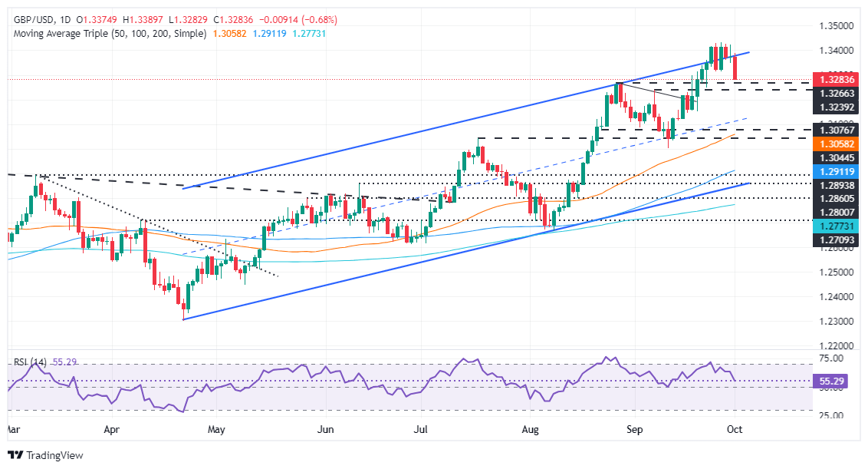This screenshot has height=469, width=868.
Task: Open the TradingView brand link
Action: (x=46, y=455)
